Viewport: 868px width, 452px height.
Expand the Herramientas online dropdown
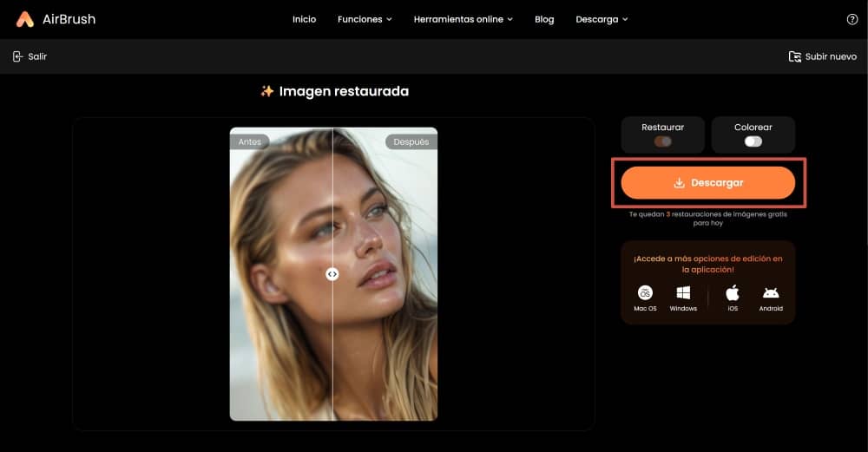pos(464,19)
